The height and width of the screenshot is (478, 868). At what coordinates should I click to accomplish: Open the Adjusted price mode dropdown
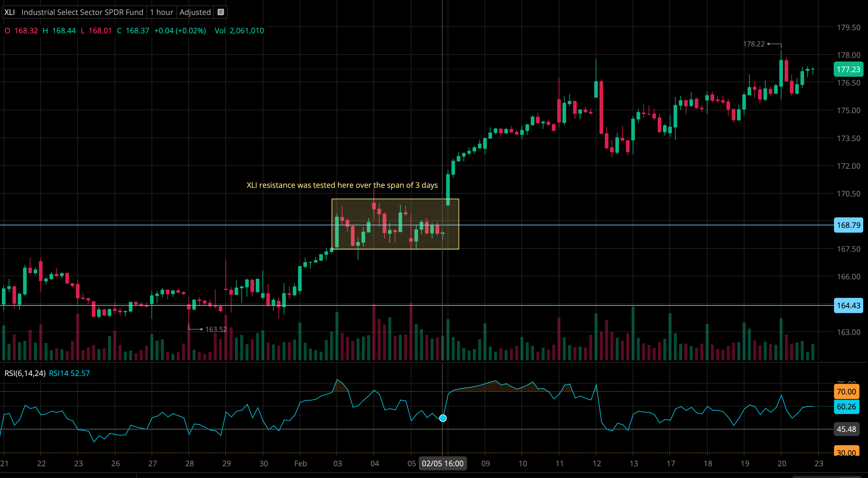[195, 12]
